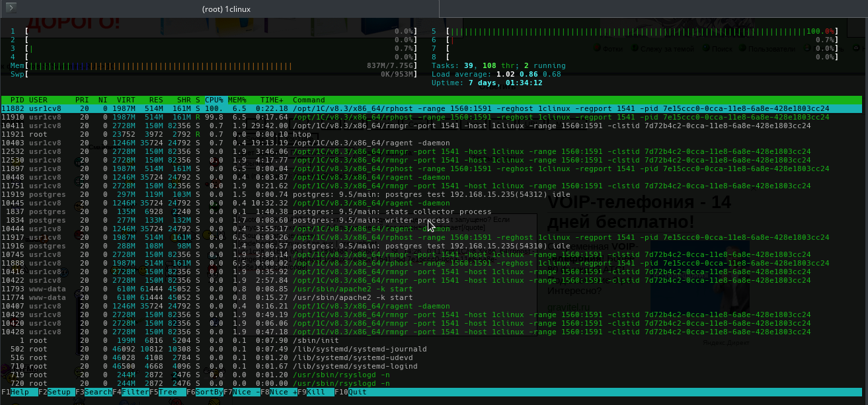Click the CPU% column header
Image resolution: width=868 pixels, height=405 pixels.
click(x=214, y=100)
